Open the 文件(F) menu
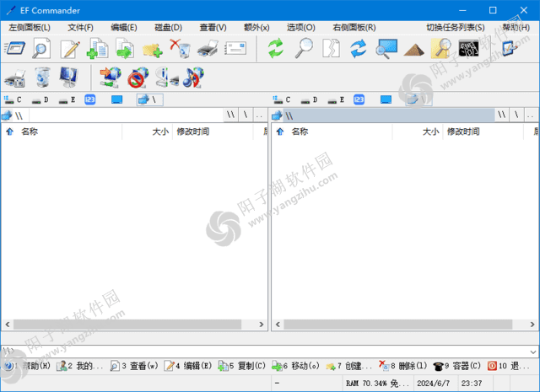 pos(80,28)
